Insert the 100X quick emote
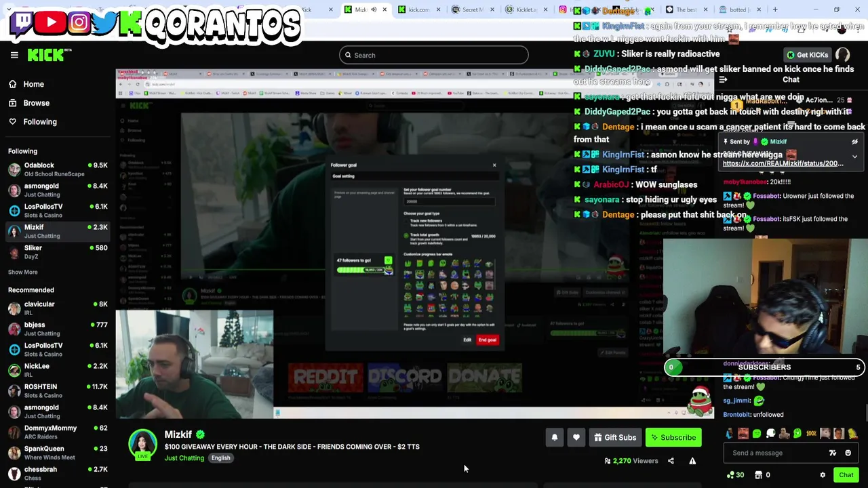The image size is (868, 488). [811, 434]
